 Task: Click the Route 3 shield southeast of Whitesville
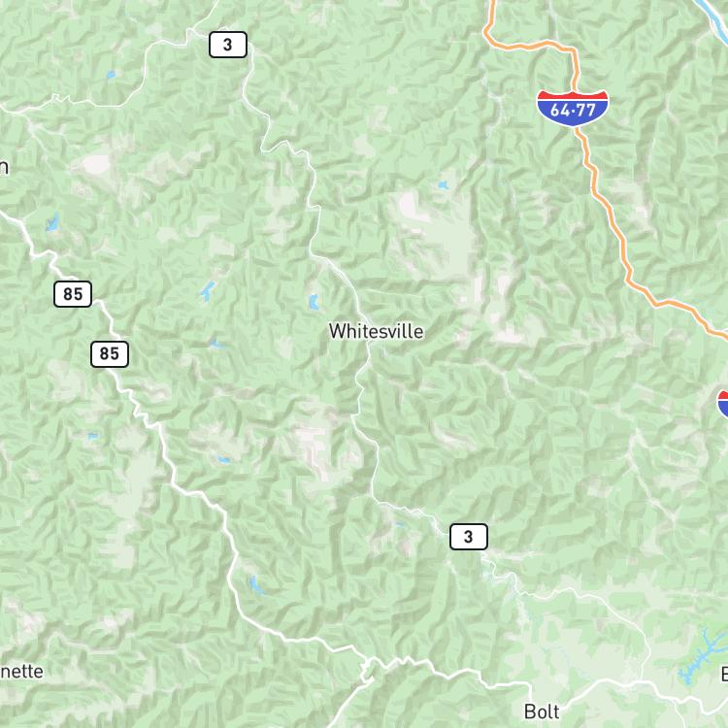tap(469, 537)
